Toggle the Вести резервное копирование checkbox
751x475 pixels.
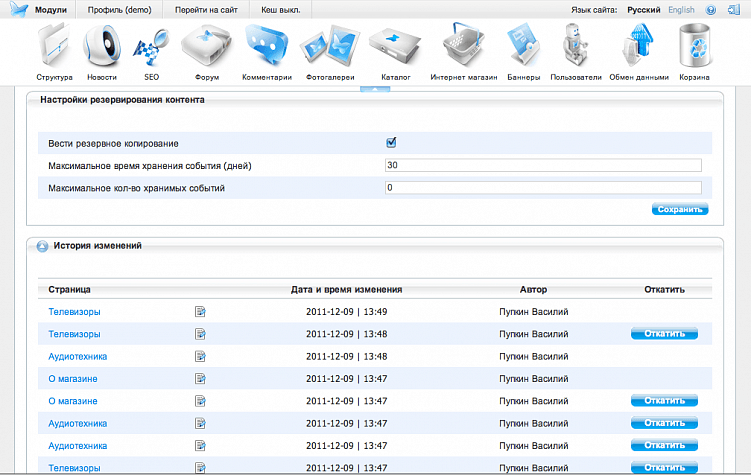click(x=391, y=143)
